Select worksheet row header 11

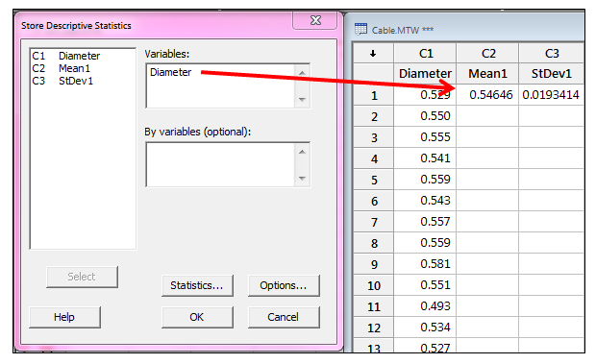click(x=374, y=306)
